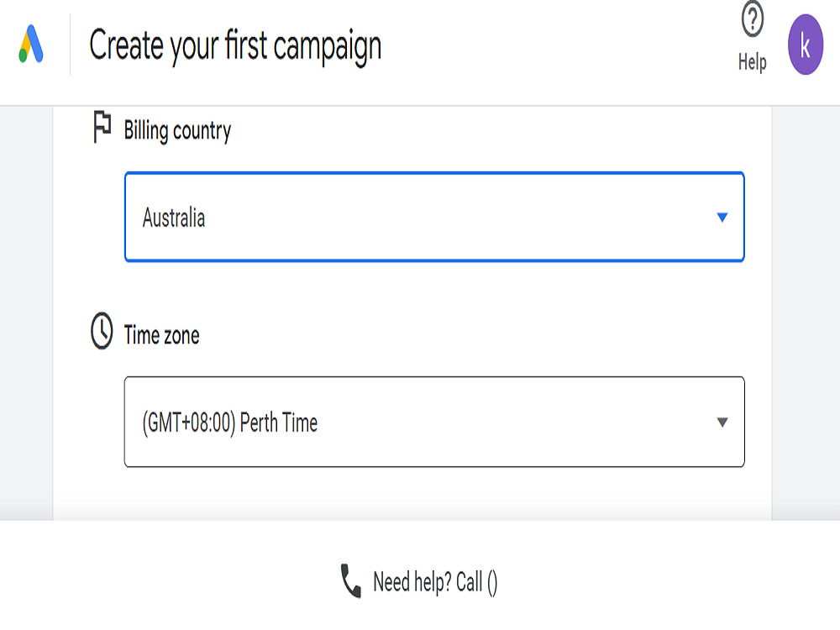
Task: Click the Help text label under the question mark
Action: 752,61
